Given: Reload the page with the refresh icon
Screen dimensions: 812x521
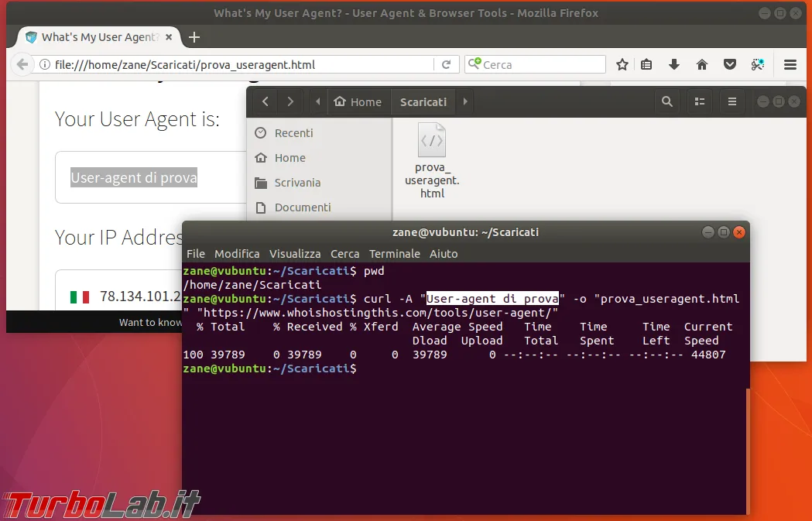Looking at the screenshot, I should coord(446,65).
